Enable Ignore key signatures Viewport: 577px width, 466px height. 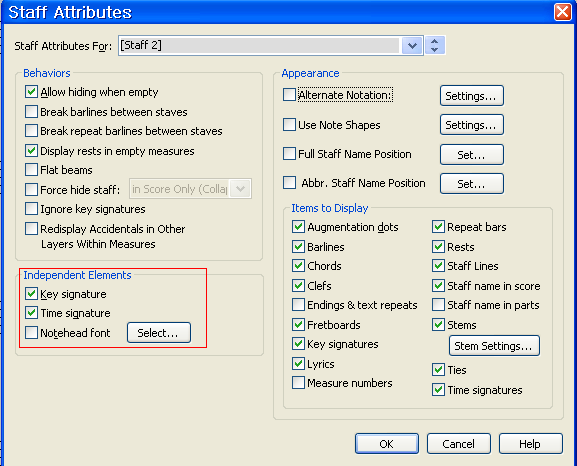pos(31,209)
